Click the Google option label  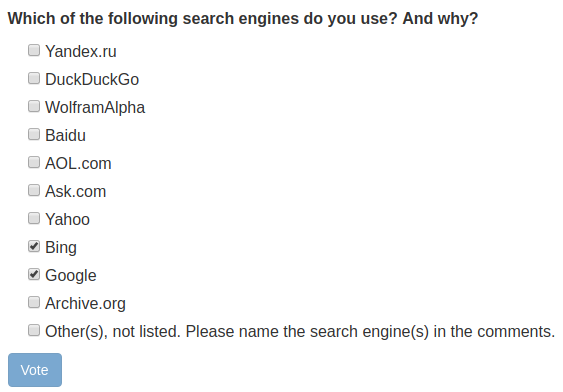point(71,276)
